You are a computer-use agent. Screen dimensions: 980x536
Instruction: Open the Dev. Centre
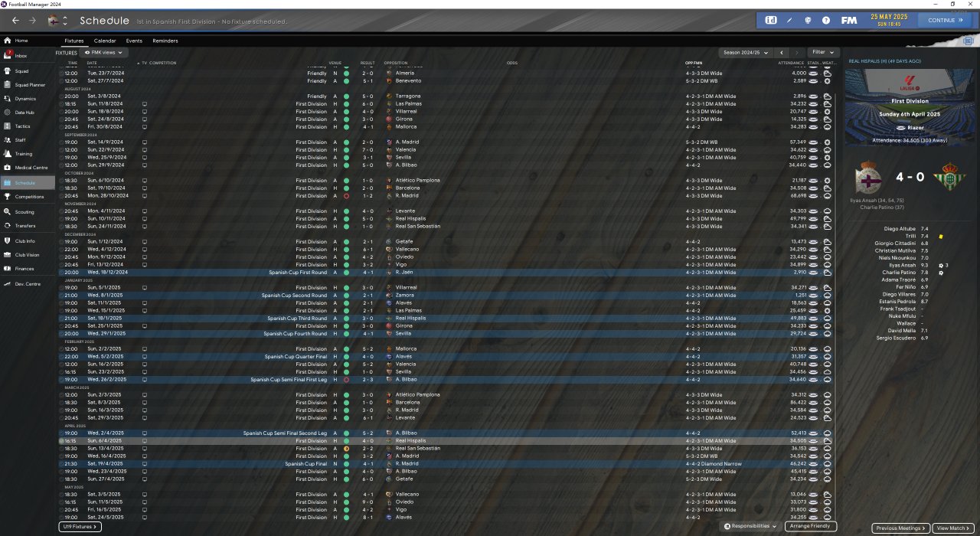27,284
